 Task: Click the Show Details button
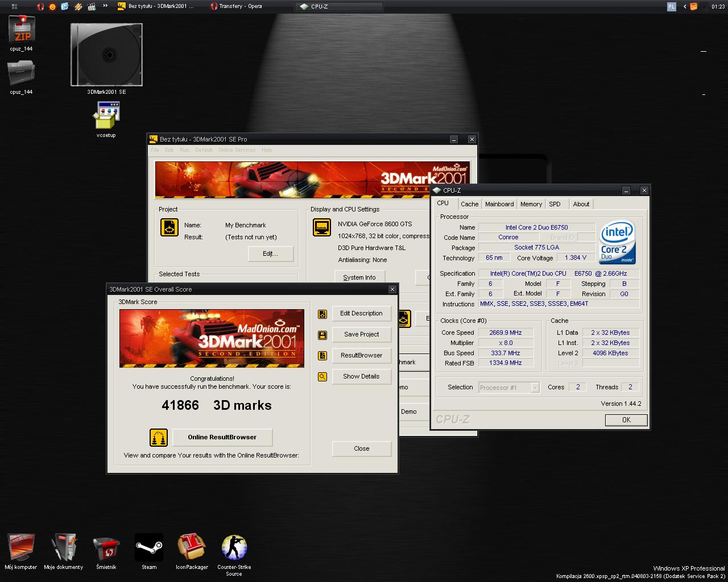coord(362,377)
